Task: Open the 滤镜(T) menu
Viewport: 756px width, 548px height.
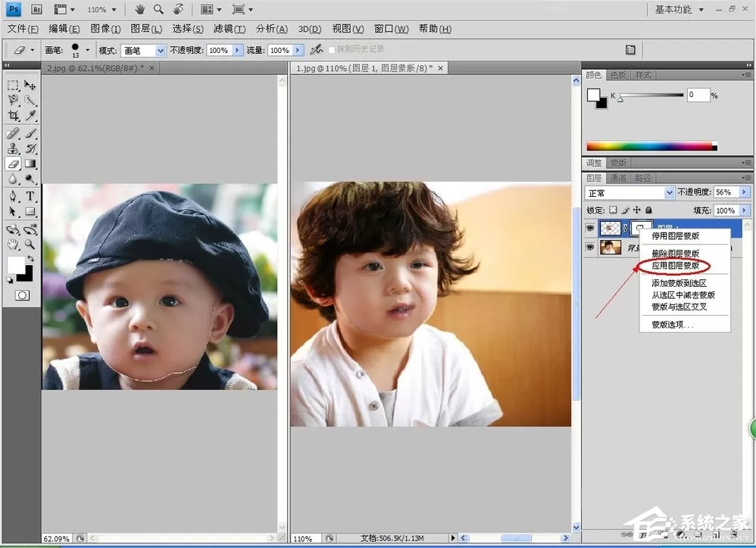Action: (x=230, y=29)
